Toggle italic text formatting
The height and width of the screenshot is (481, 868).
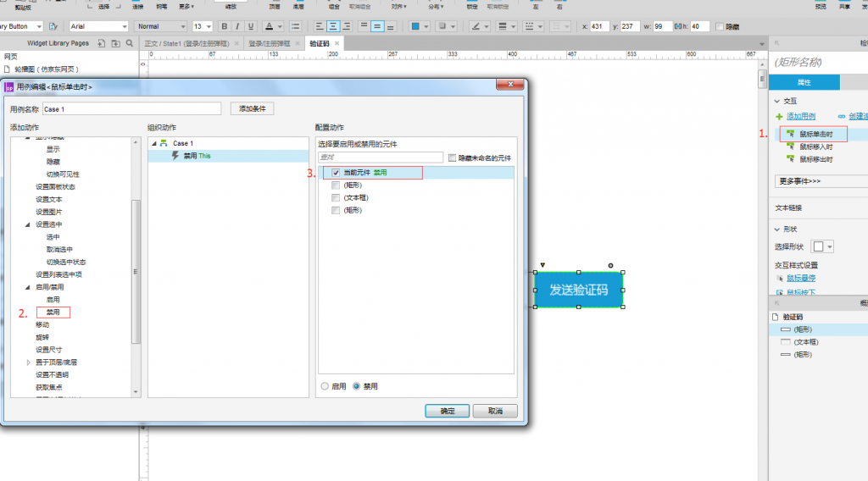click(x=237, y=26)
